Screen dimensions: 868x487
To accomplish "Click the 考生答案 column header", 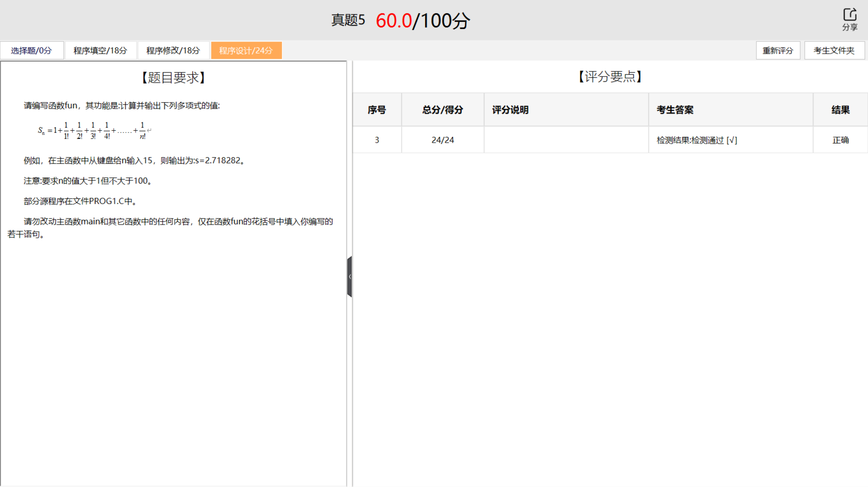I will pos(731,110).
